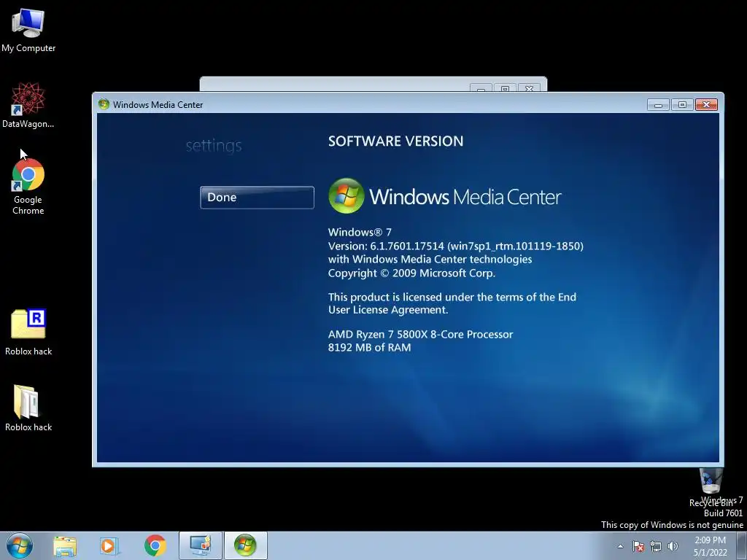Click the Show desktop strip in taskbar
The width and height of the screenshot is (747, 560).
(742, 545)
